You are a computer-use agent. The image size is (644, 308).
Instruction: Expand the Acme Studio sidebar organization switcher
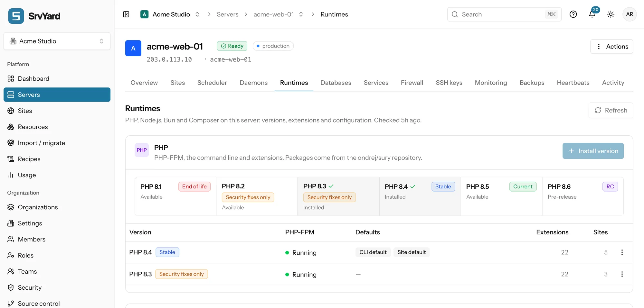tap(57, 41)
